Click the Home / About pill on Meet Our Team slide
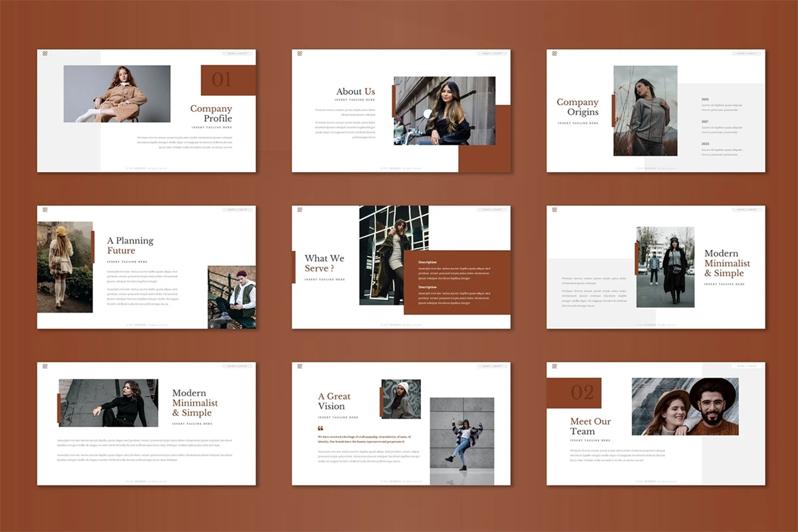This screenshot has height=532, width=798. click(x=746, y=366)
